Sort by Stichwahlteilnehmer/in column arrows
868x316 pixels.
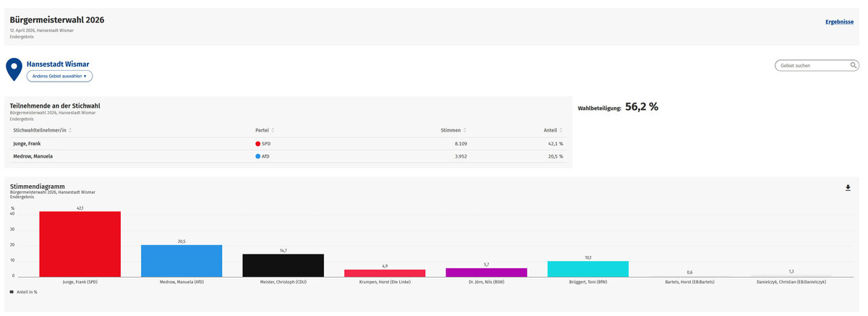70,130
